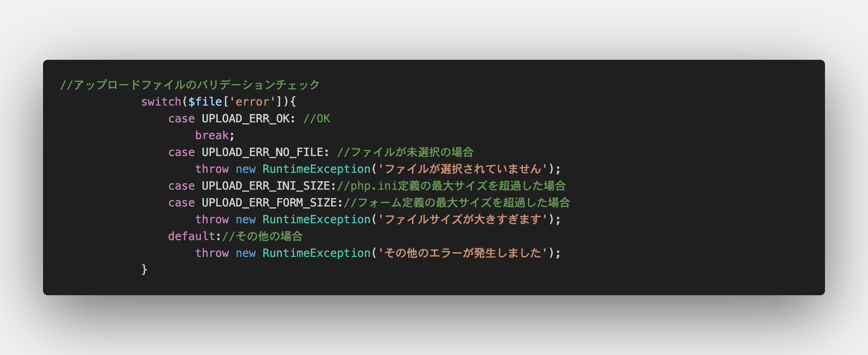Click the comment //ファイルが未選択の場合
The height and width of the screenshot is (355, 868).
pos(405,152)
